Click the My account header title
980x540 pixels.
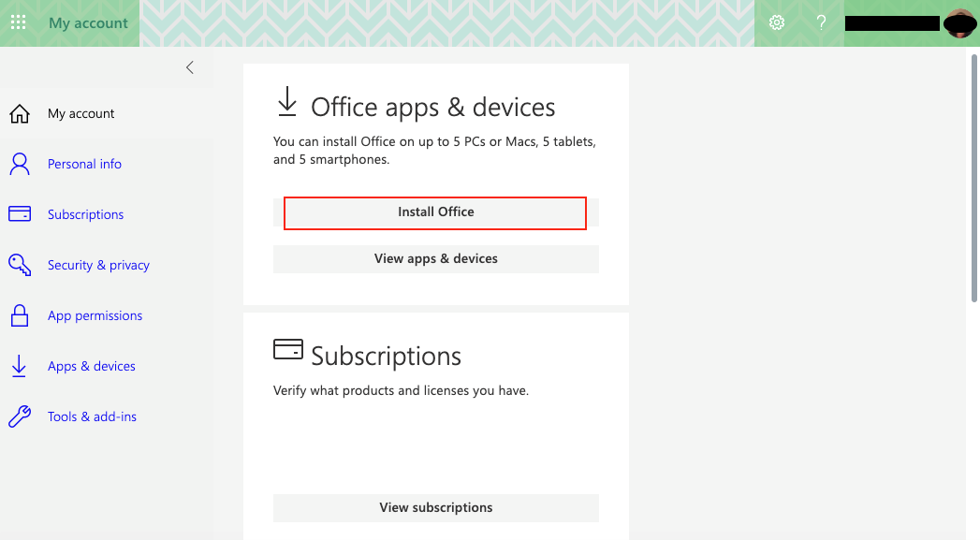tap(88, 23)
